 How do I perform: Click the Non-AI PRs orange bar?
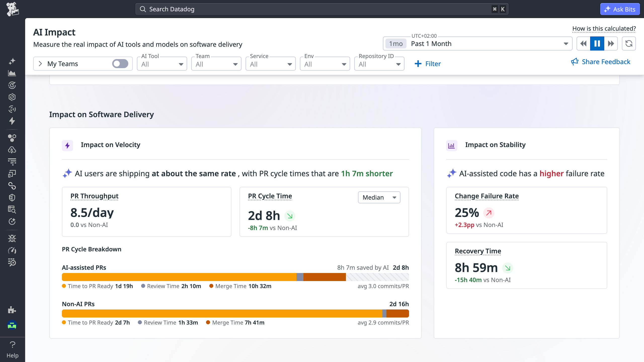tap(222, 313)
